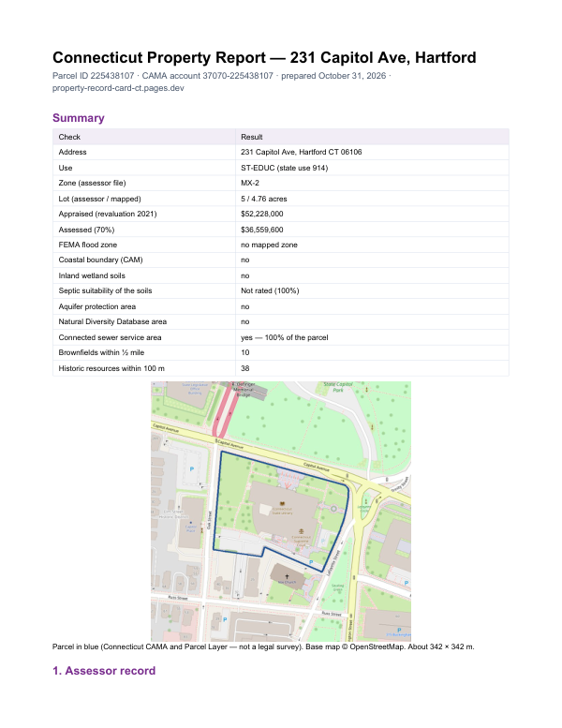562x728 pixels.
Task: Click 'Aquifer protection area' row label
Action: [x=97, y=306]
